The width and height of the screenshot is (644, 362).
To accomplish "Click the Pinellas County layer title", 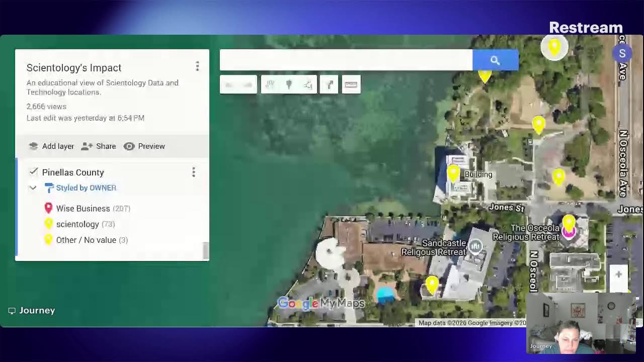I will pos(73,172).
